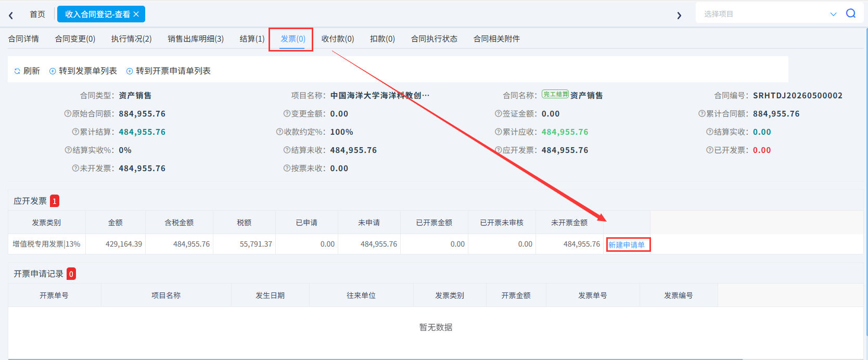868x360 pixels.
Task: Click the contract number SRHTDJ20260500002
Action: click(798, 95)
